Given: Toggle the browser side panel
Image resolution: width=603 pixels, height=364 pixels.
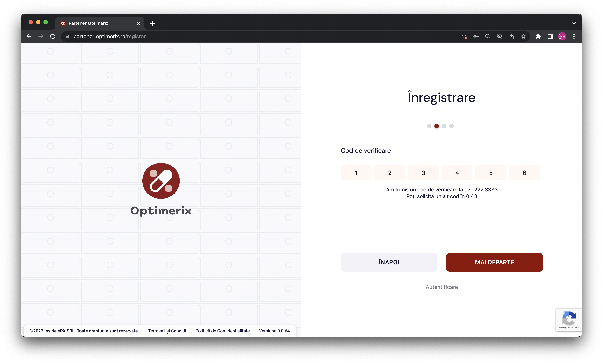Looking at the screenshot, I should (x=550, y=36).
